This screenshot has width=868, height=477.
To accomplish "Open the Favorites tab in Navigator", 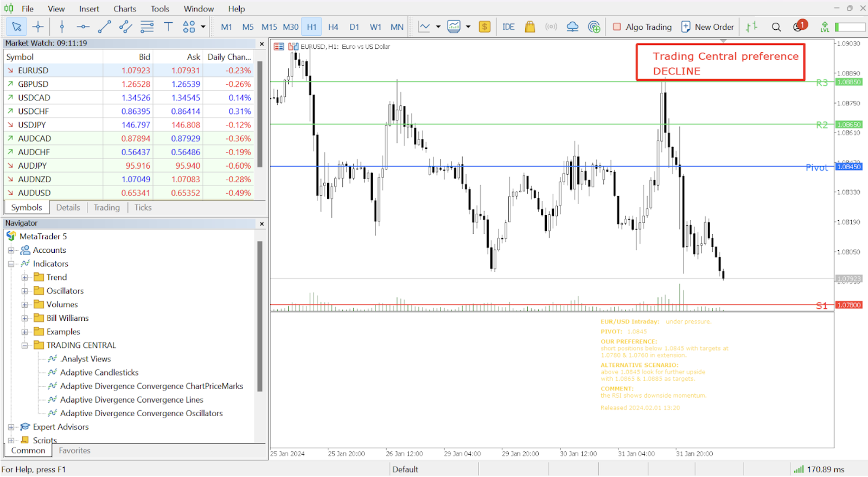I will click(75, 450).
